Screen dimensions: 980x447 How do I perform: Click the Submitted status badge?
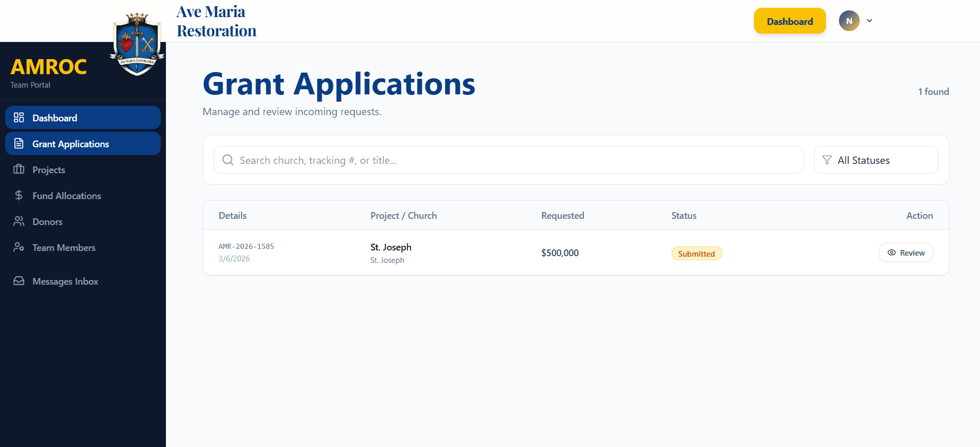pos(696,253)
